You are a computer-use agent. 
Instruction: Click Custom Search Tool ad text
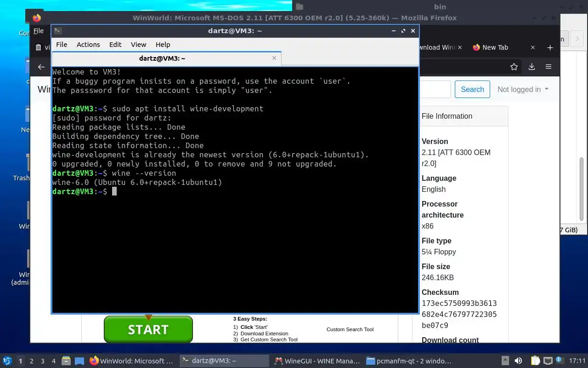click(350, 329)
